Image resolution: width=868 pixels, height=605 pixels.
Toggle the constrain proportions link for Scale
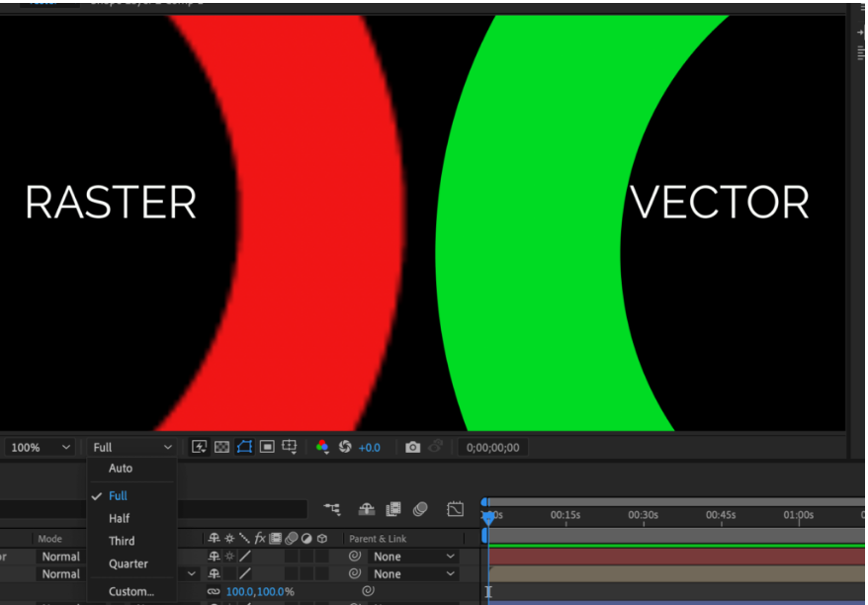coord(213,590)
